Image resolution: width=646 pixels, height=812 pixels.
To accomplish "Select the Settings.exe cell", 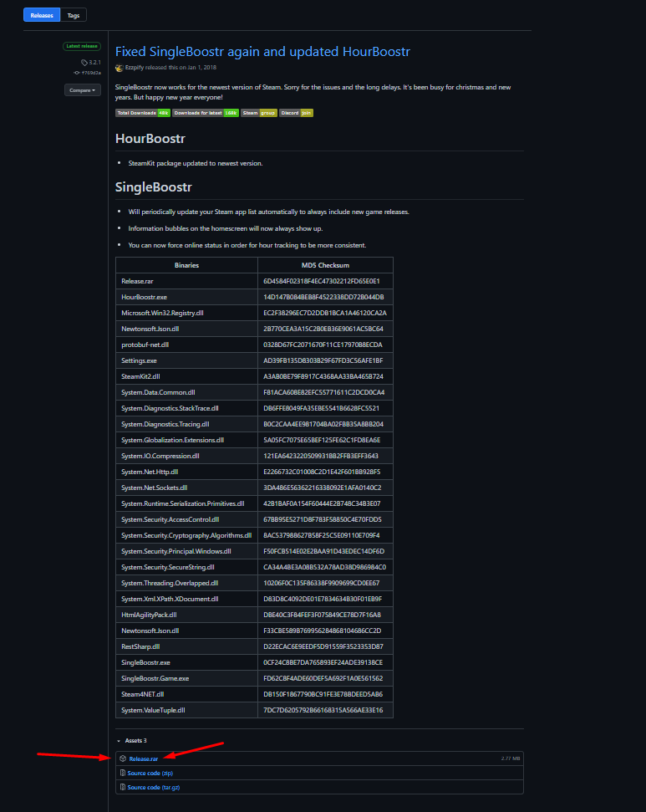I will 187,360.
